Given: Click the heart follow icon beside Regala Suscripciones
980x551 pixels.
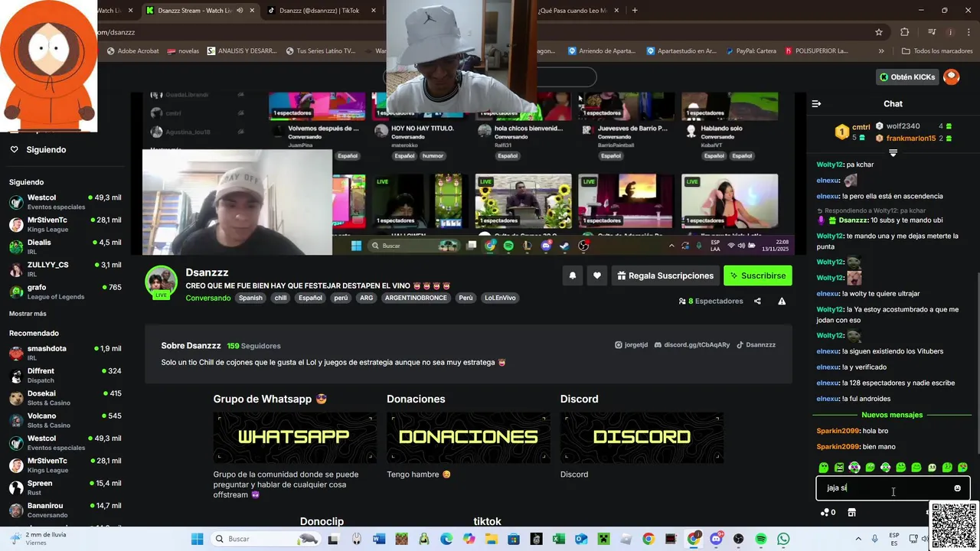Looking at the screenshot, I should (x=596, y=275).
